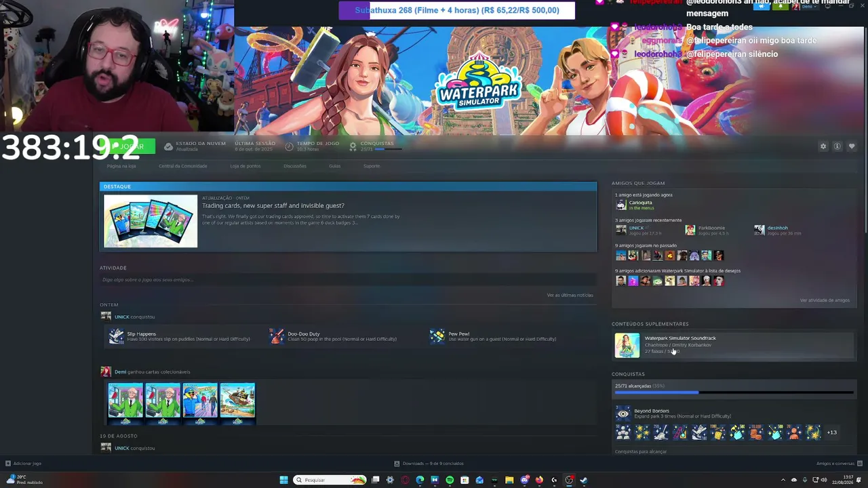Open Central da Comunidade tab
The width and height of the screenshot is (868, 488).
[x=183, y=166]
